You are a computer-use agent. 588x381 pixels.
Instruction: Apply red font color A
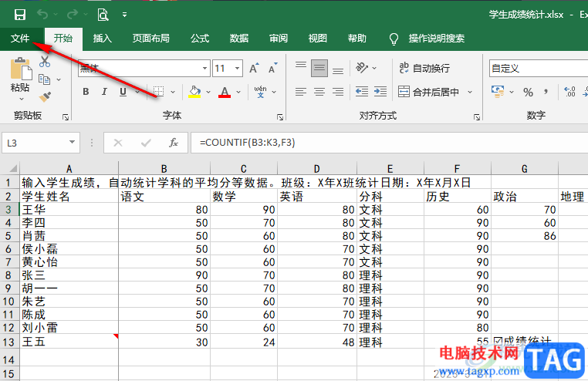click(225, 92)
